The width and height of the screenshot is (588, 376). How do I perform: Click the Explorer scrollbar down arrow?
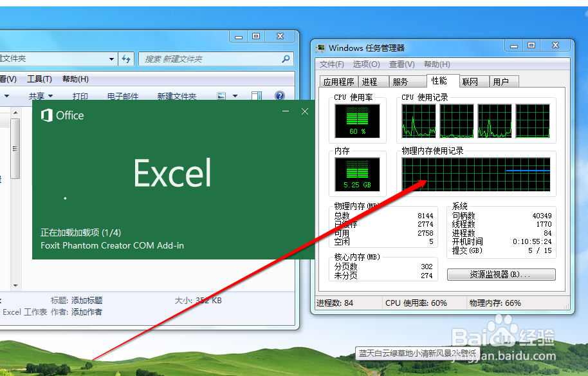tap(15, 286)
